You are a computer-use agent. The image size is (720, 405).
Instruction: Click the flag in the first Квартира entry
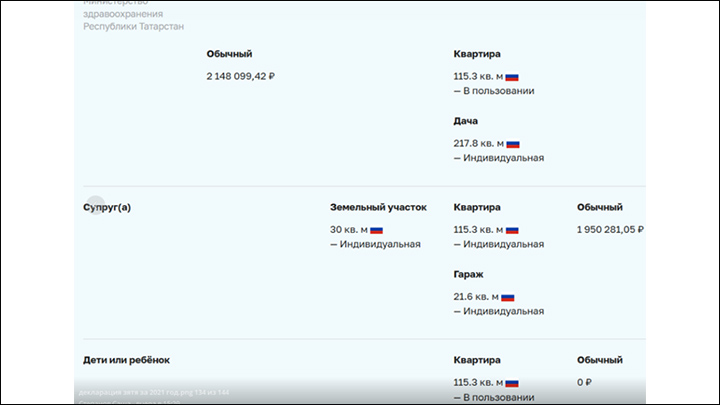click(512, 77)
